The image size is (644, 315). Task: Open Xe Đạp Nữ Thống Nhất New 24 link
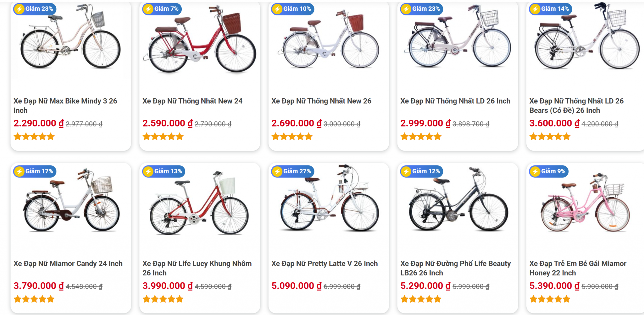click(192, 101)
